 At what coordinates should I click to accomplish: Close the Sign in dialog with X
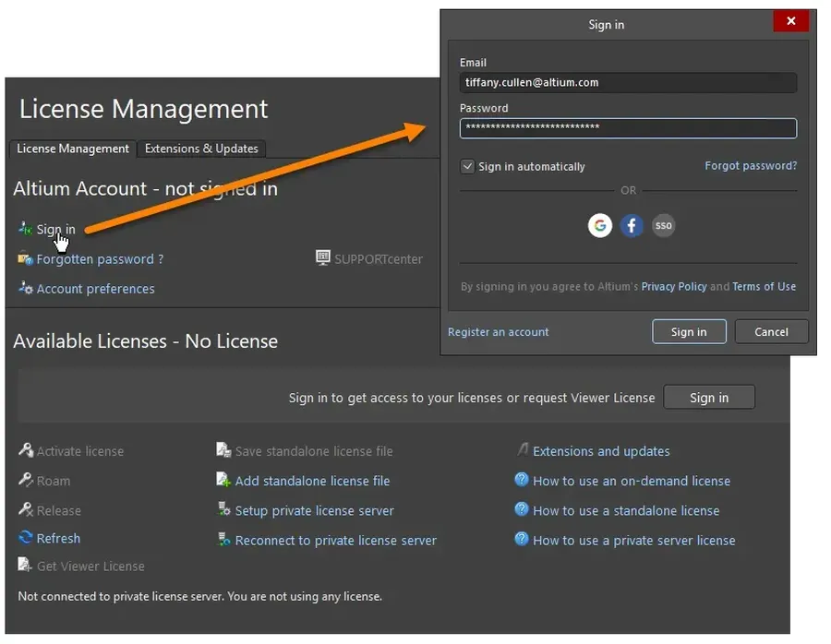coord(790,21)
